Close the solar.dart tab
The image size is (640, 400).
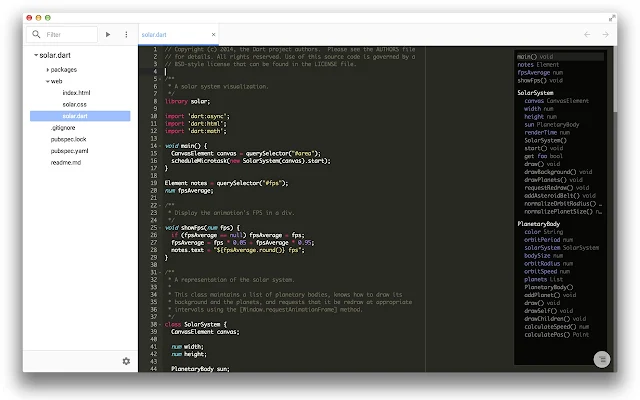[x=213, y=35]
